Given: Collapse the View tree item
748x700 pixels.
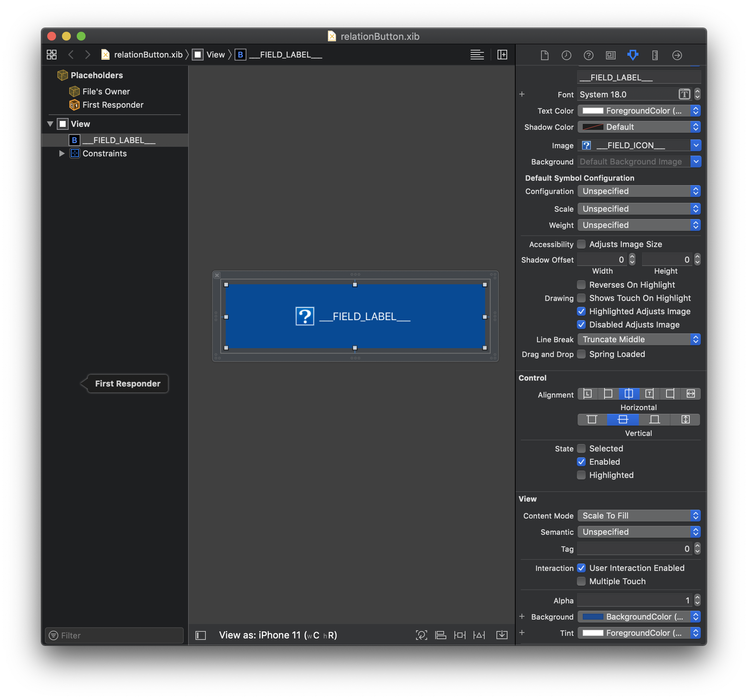Looking at the screenshot, I should 50,124.
